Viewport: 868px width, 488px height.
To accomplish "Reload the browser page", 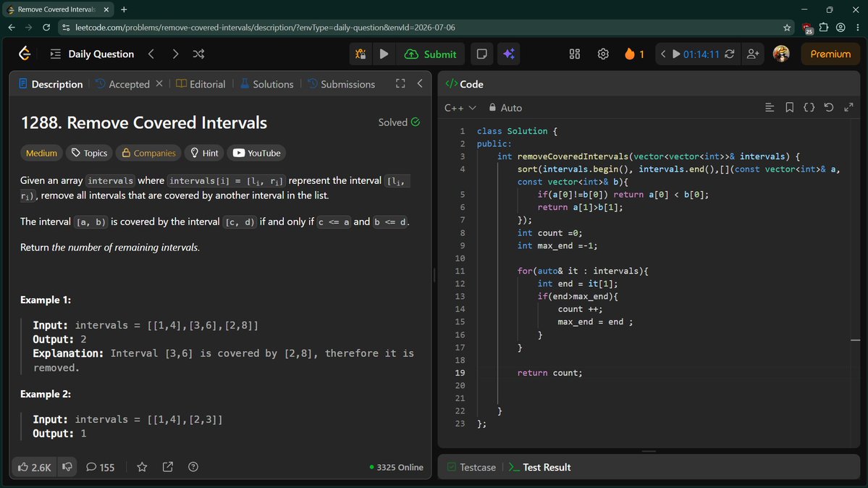I will click(46, 27).
